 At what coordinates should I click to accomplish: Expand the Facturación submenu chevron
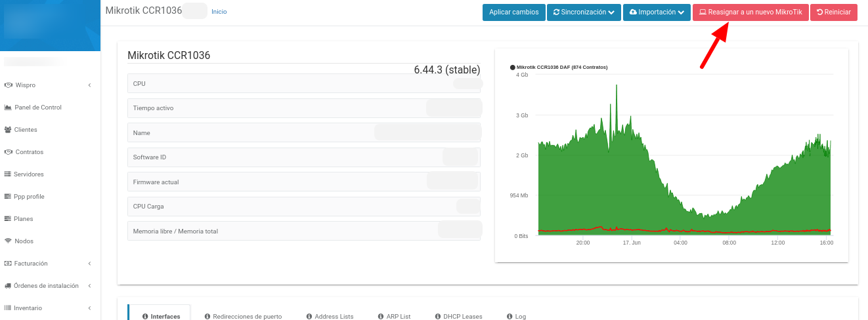(89, 264)
